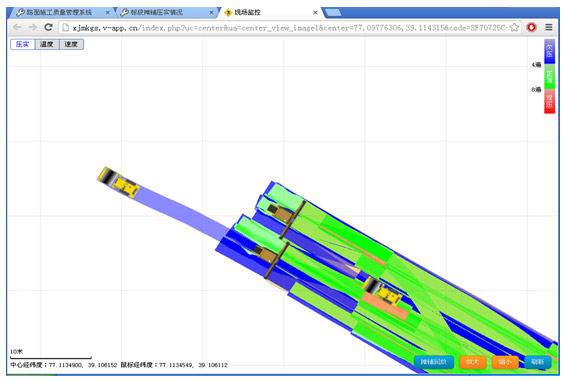Open the browser hamburger menu
The image size is (566, 381).
pyautogui.click(x=549, y=27)
